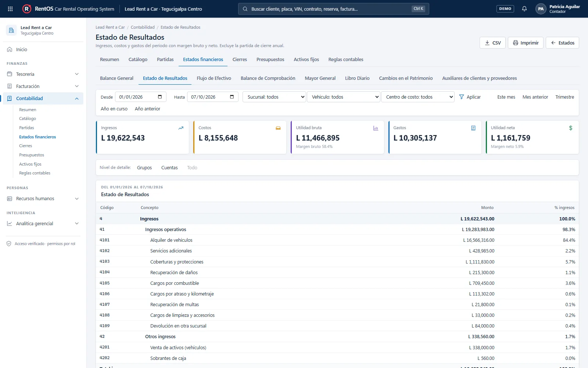
Task: Click the Lead Rent a Car building icon
Action: coord(11,30)
